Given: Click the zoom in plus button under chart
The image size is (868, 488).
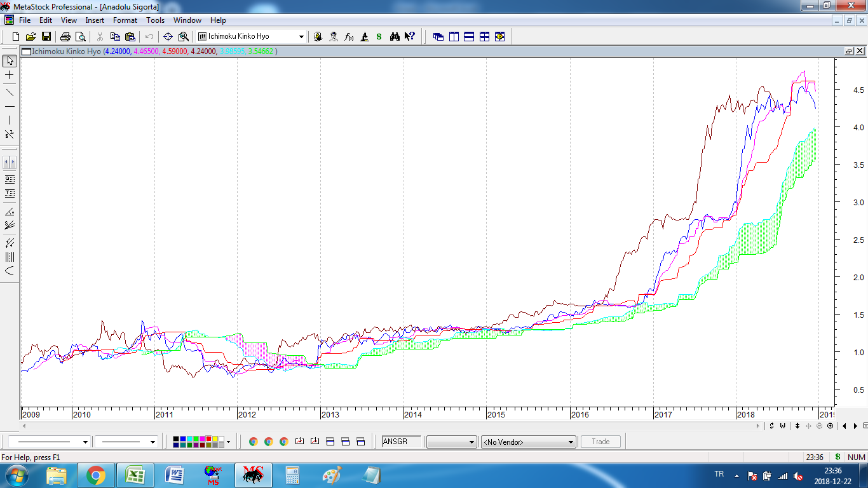Looking at the screenshot, I should coord(830,426).
